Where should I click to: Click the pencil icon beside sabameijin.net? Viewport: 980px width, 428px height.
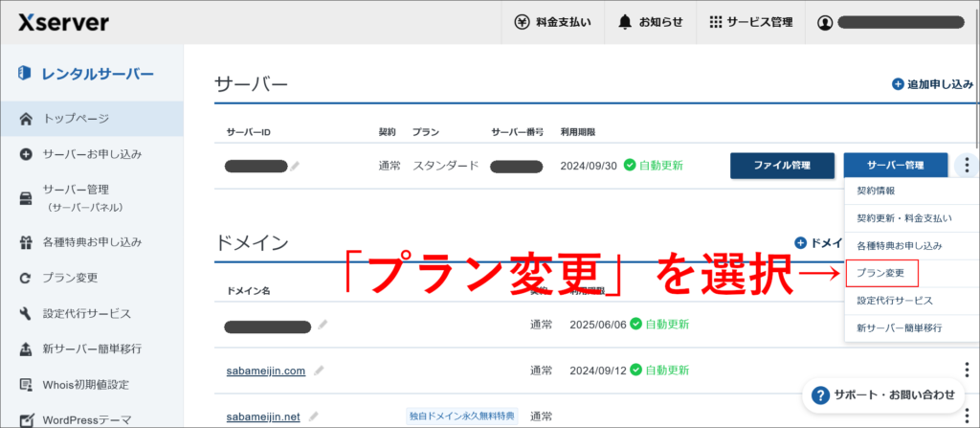314,417
